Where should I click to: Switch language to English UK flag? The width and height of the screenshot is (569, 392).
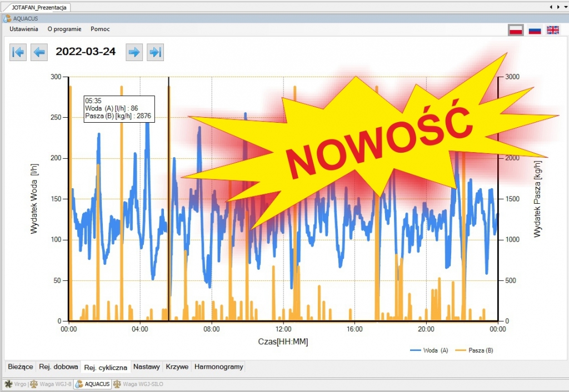(x=553, y=30)
